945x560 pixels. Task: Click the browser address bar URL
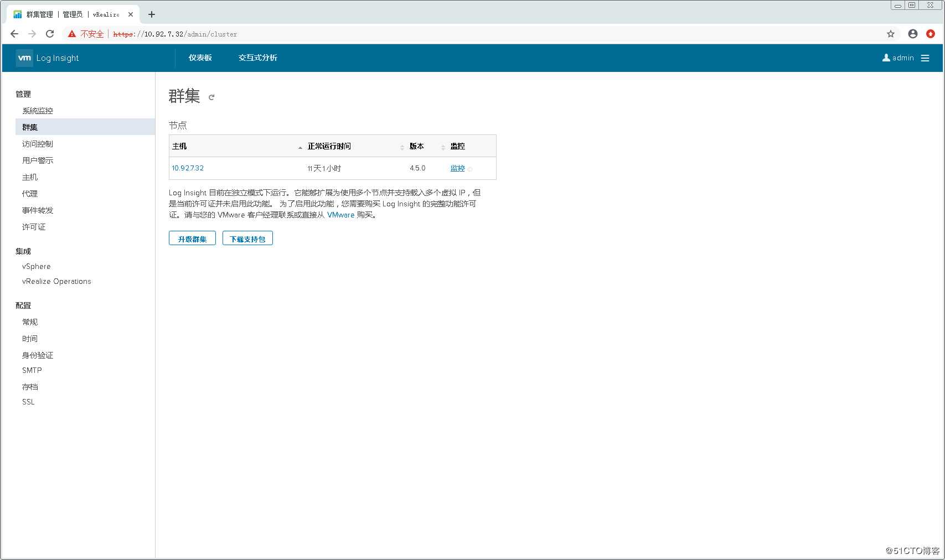point(175,34)
